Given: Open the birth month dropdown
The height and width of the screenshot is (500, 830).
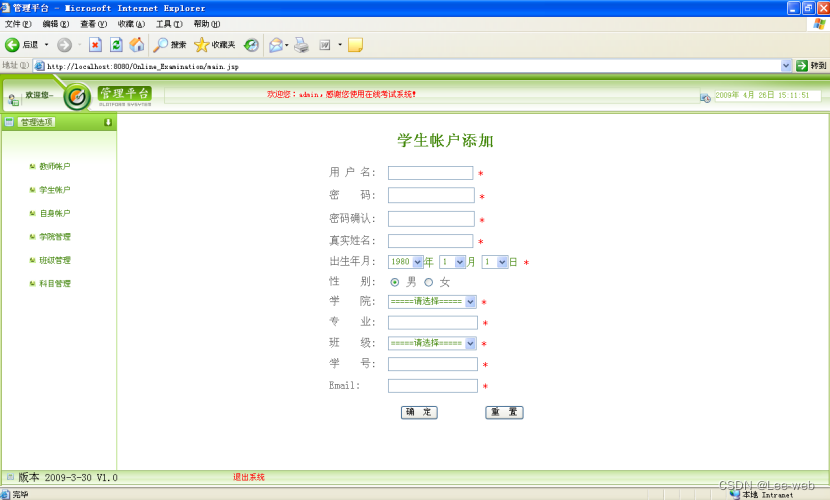Looking at the screenshot, I should [x=453, y=262].
